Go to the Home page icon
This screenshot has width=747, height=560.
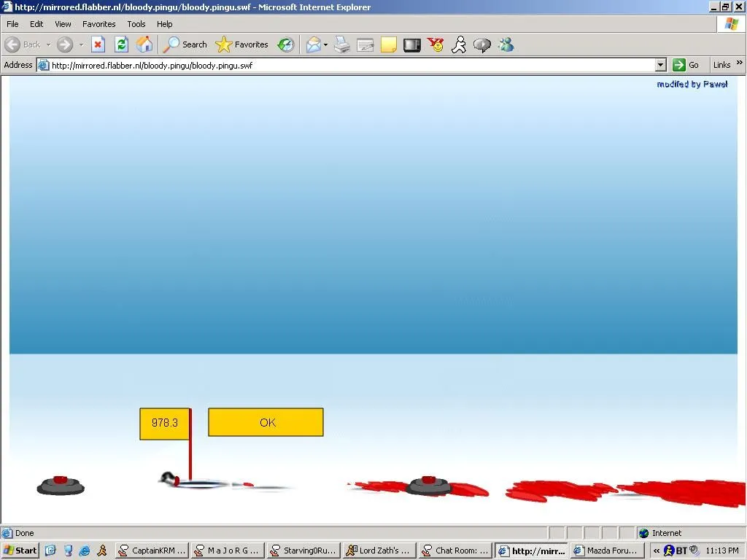[144, 44]
